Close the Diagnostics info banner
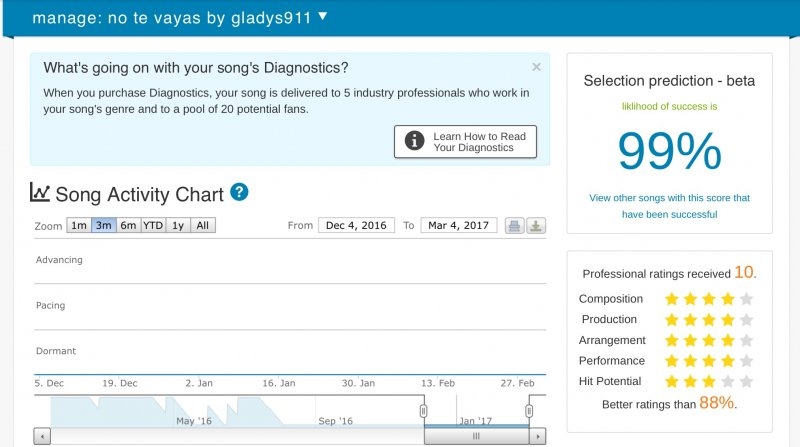800x447 pixels. tap(537, 67)
